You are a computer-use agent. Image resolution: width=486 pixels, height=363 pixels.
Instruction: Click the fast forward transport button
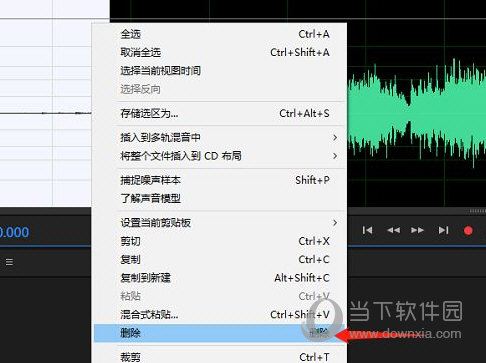417,230
